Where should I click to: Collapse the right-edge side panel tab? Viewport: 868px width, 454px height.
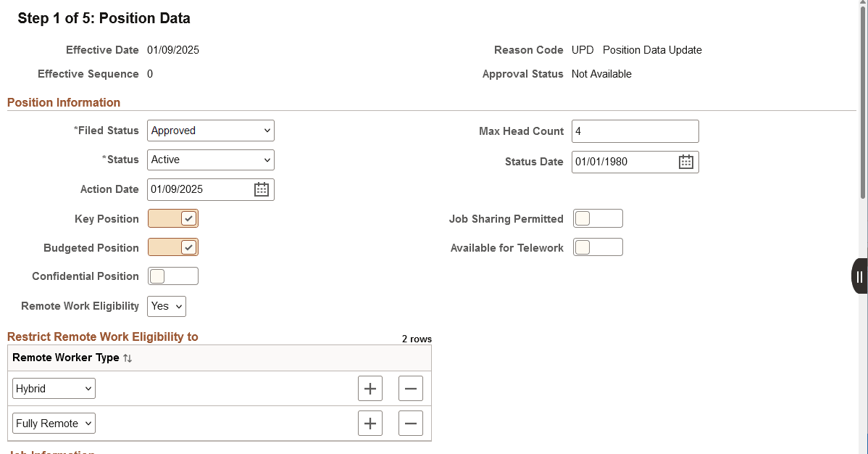pos(859,276)
